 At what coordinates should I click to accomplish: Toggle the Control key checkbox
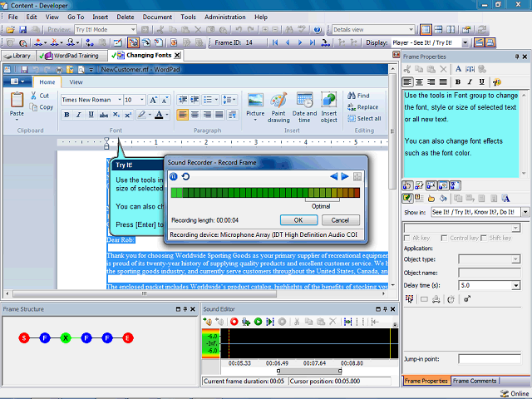click(x=444, y=239)
